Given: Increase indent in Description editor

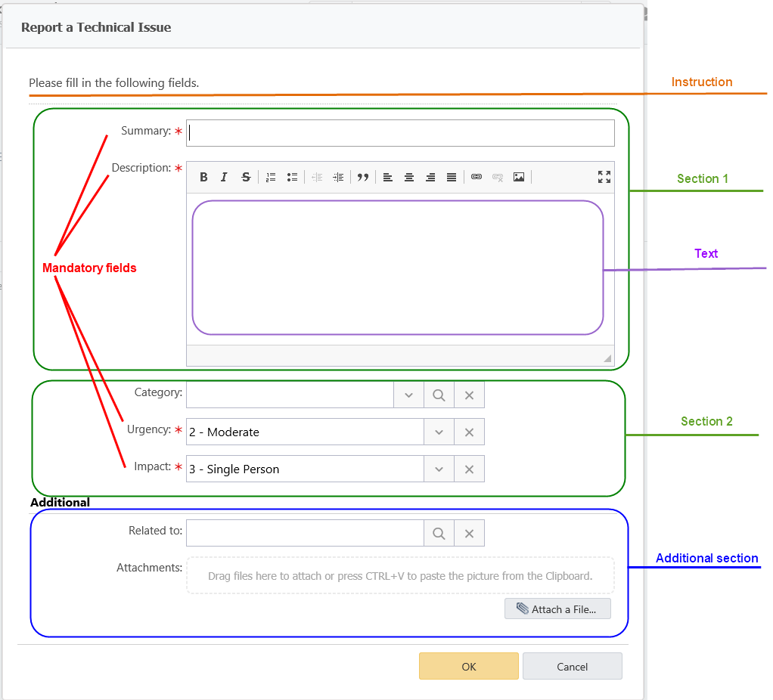Looking at the screenshot, I should 338,177.
